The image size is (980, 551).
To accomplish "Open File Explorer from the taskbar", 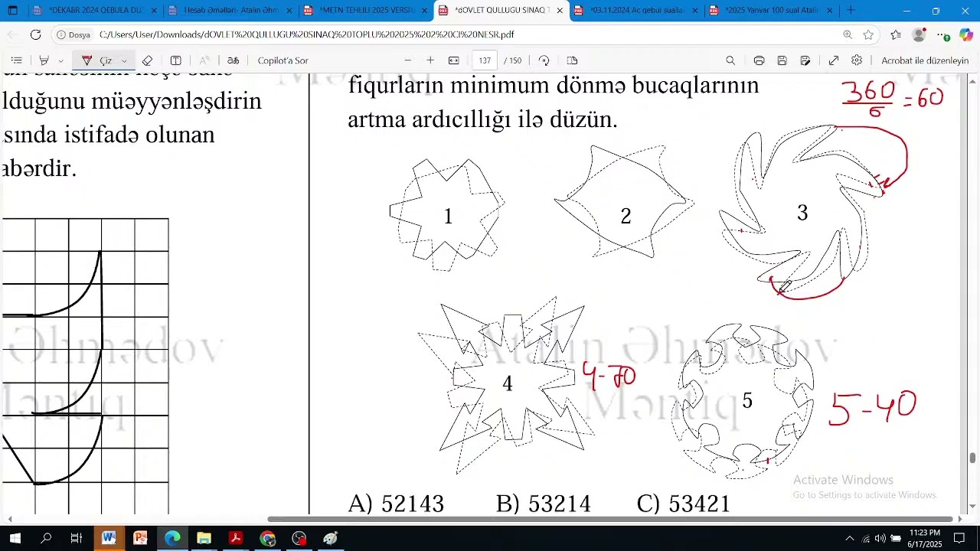I will coord(204,539).
